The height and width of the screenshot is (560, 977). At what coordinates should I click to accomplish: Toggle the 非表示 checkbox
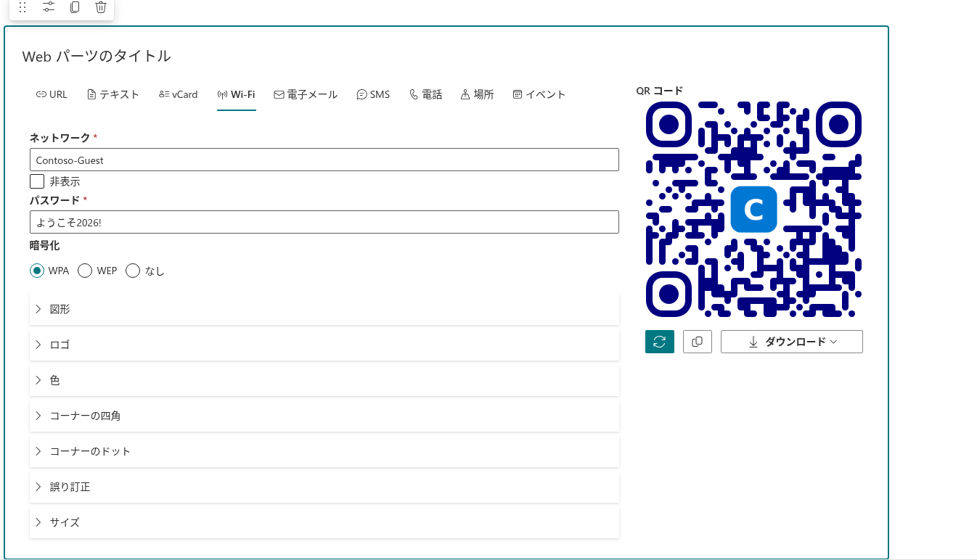(x=37, y=181)
